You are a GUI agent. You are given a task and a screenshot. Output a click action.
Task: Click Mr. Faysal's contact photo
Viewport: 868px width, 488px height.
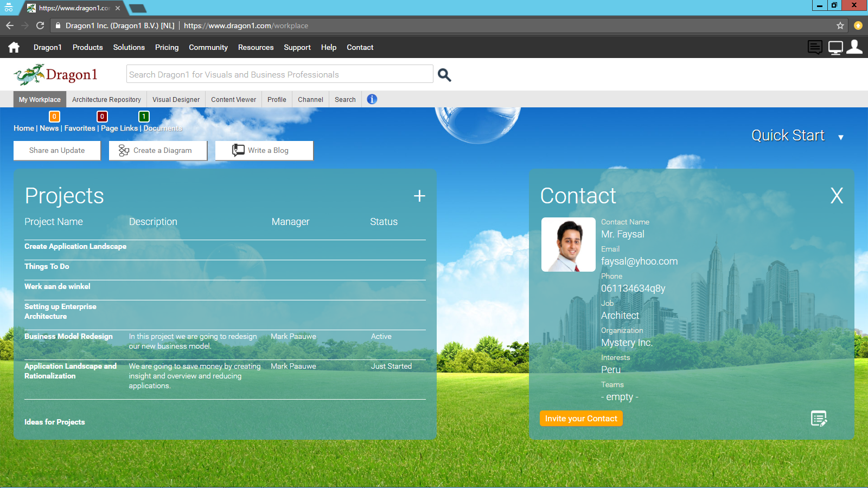pos(568,245)
